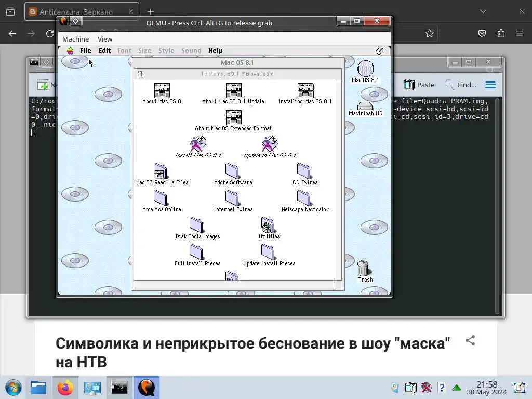Close the Anticenzura browser tab
Screen dimensions: 532x399
pos(130,11)
